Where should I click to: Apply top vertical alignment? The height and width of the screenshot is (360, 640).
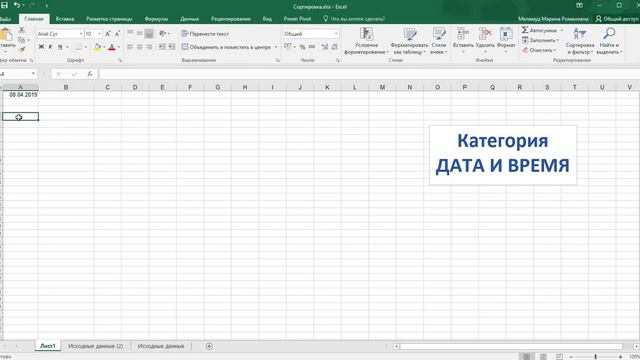pyautogui.click(x=130, y=33)
